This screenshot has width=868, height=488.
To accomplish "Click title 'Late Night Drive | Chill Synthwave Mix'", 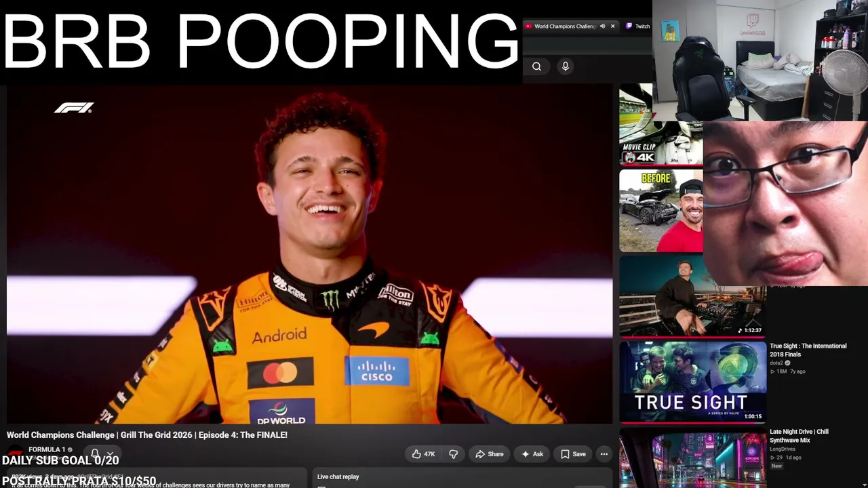I will (x=799, y=436).
